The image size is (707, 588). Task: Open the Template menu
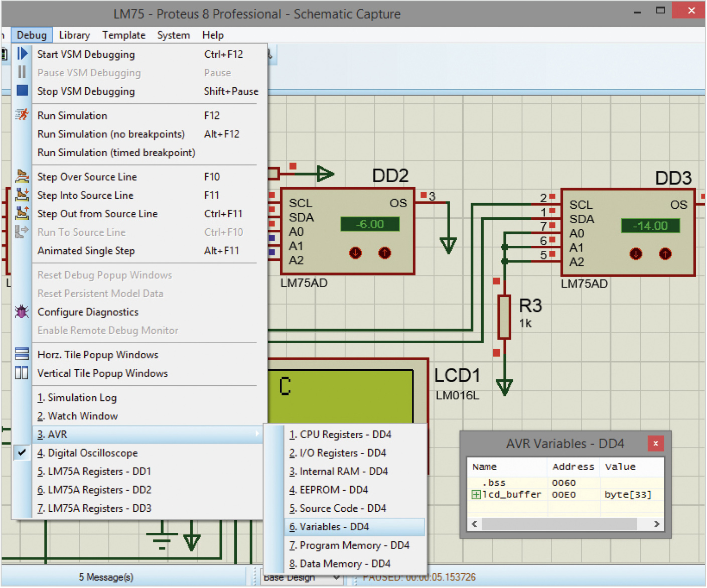coord(124,35)
